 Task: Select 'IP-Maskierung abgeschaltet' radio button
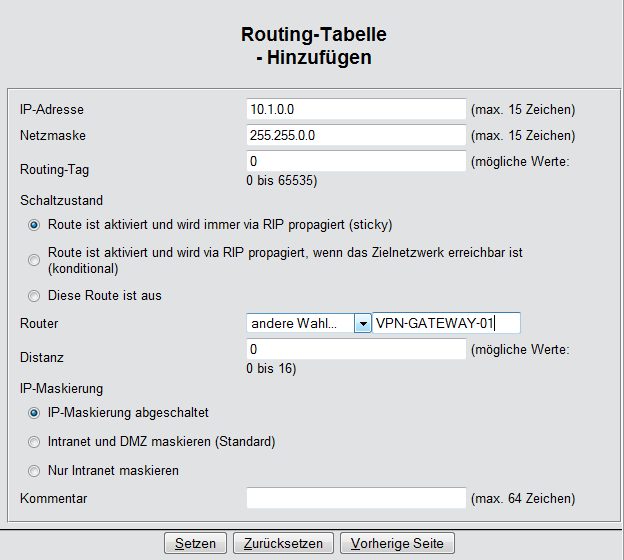click(x=35, y=413)
